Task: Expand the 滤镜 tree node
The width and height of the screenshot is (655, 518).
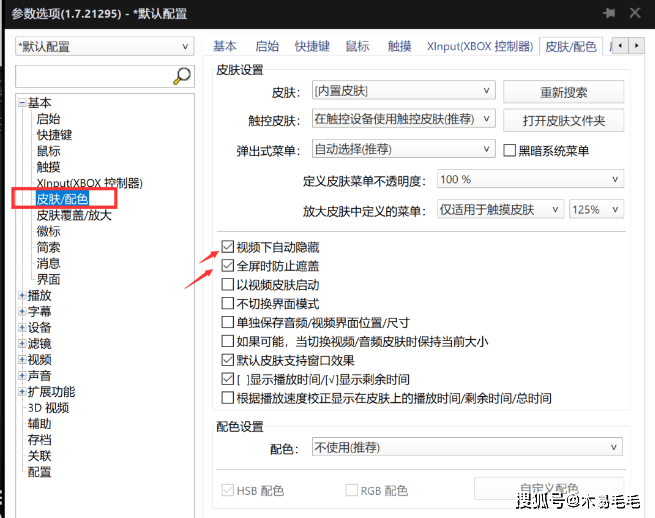Action: click(22, 343)
